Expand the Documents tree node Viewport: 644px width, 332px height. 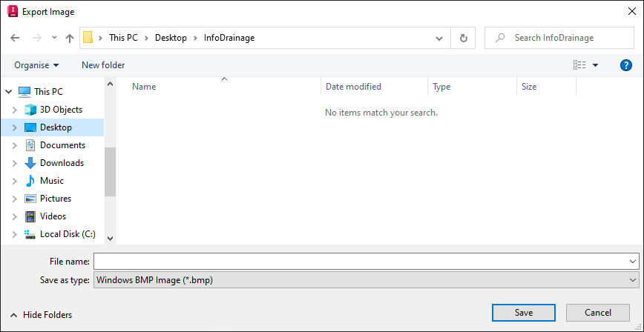point(14,145)
